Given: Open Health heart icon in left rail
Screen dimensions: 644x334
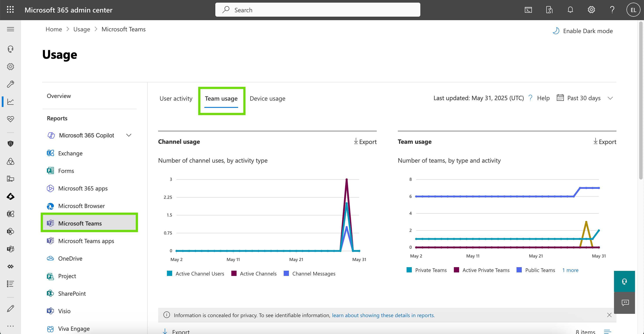Looking at the screenshot, I should coord(10,119).
